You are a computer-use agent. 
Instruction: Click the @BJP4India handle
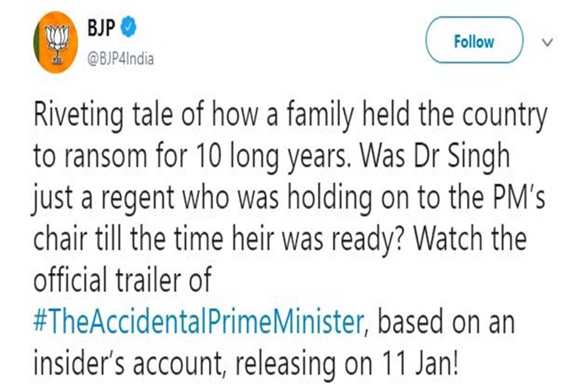coord(121,60)
